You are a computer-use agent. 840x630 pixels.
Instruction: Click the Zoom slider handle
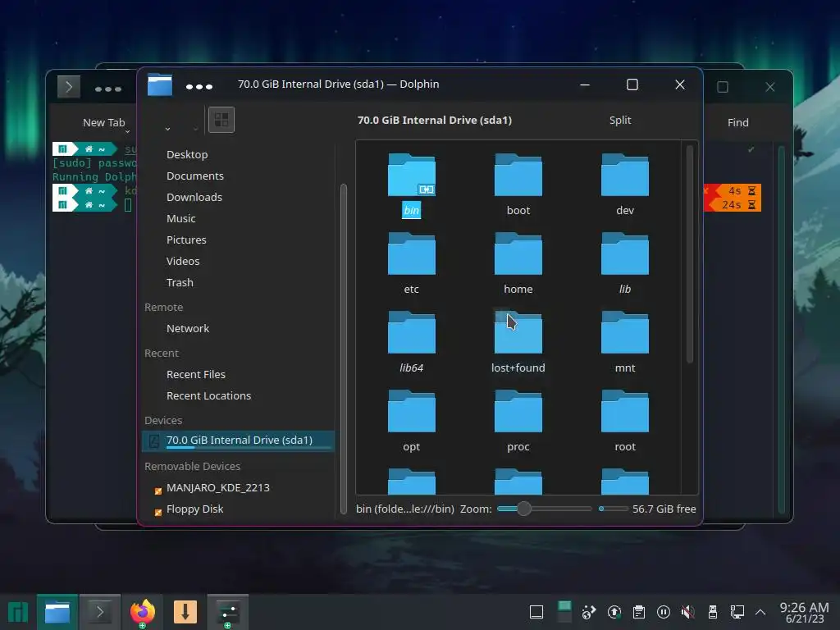click(x=524, y=509)
